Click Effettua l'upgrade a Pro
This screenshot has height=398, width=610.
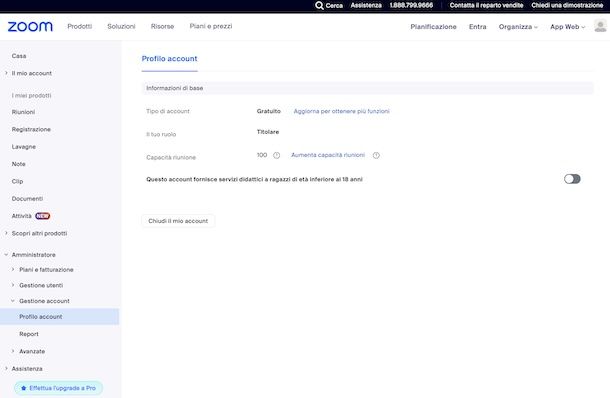pos(59,388)
